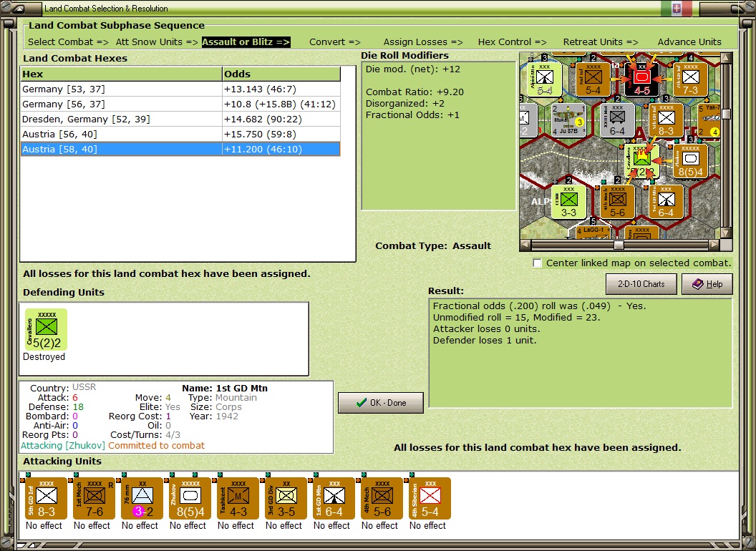Select the 4th Siberian 5-4 unit

click(x=430, y=499)
